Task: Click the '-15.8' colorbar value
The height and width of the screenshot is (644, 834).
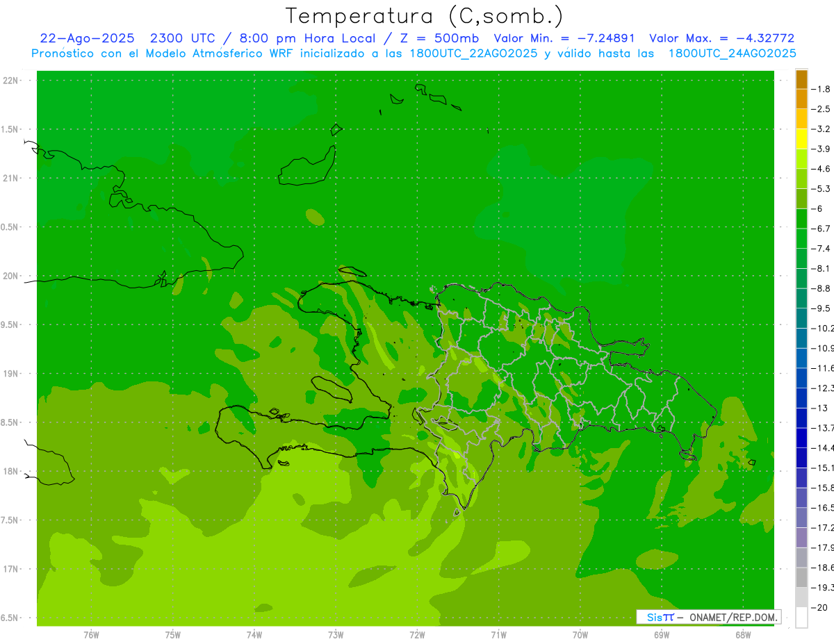Action: pyautogui.click(x=823, y=488)
